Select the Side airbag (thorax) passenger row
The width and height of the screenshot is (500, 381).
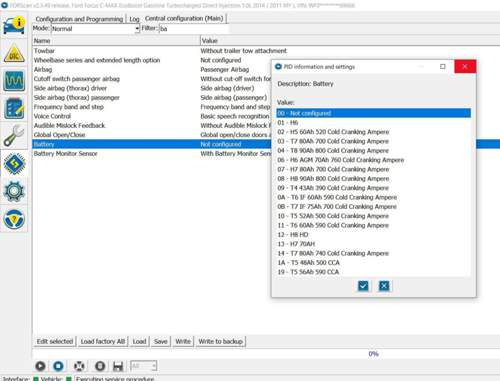click(x=152, y=97)
